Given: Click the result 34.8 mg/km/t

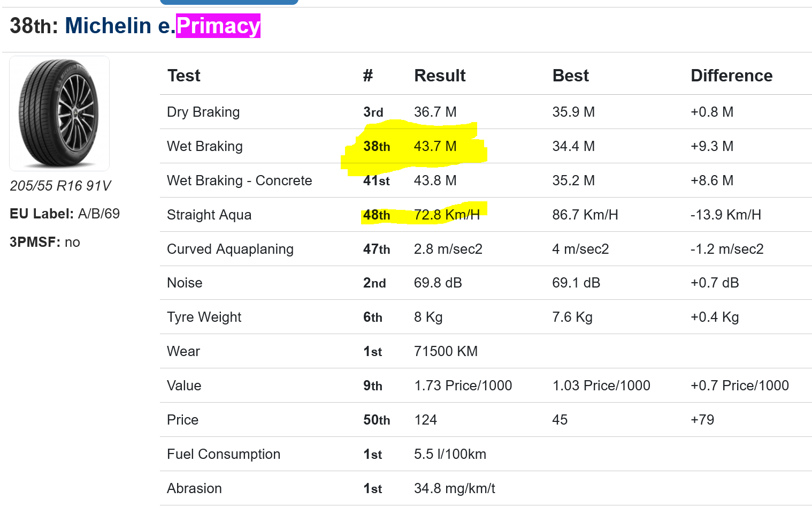Looking at the screenshot, I should pyautogui.click(x=455, y=488).
